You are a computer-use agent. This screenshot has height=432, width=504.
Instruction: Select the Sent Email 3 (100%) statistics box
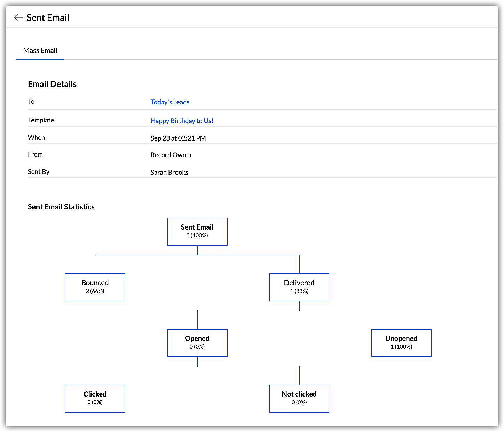(x=197, y=231)
